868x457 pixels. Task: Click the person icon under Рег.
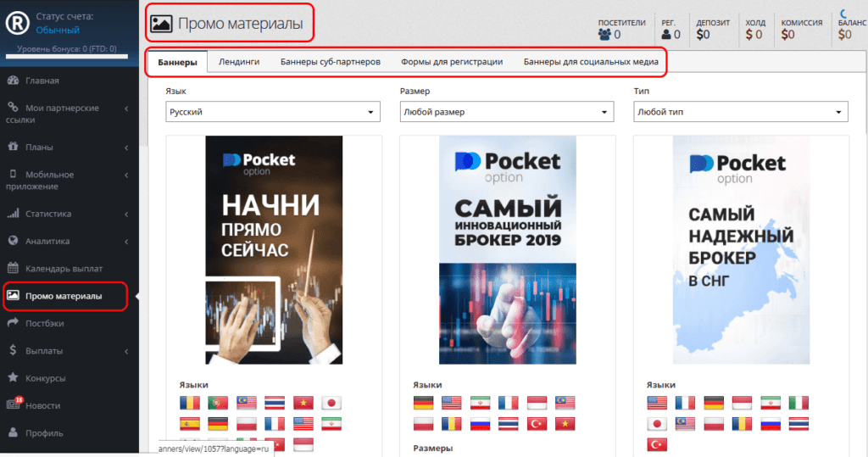(x=666, y=35)
